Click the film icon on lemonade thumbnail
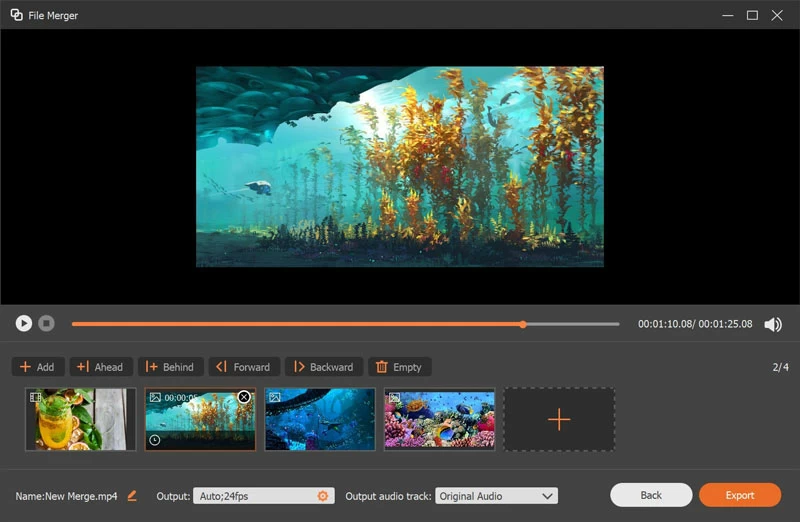Screen dimensions: 800x522 coord(35,397)
